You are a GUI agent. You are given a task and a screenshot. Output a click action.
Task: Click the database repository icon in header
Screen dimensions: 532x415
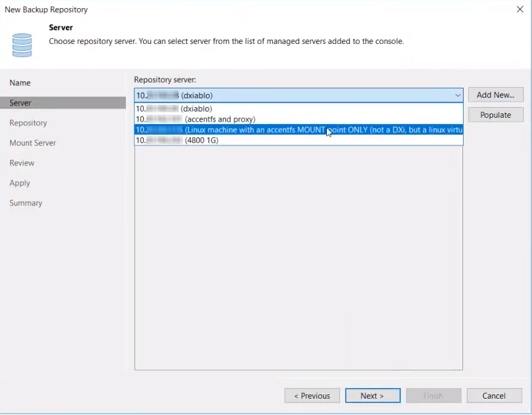tap(22, 45)
